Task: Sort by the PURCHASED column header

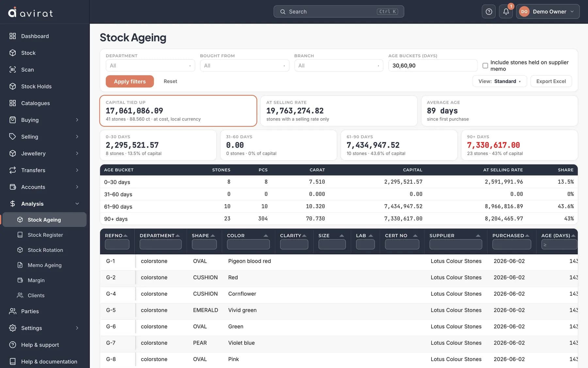Action: [511, 236]
